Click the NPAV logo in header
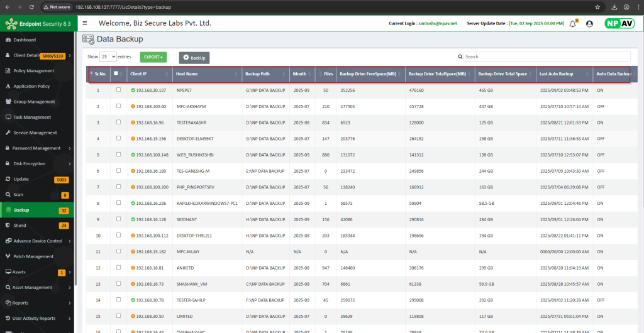The height and width of the screenshot is (333, 644). tap(619, 23)
